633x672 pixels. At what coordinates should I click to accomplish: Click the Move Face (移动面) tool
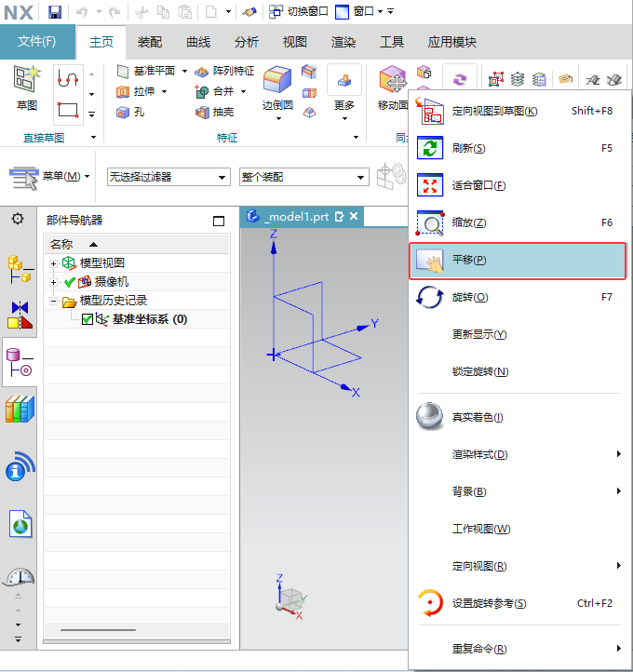click(x=393, y=88)
